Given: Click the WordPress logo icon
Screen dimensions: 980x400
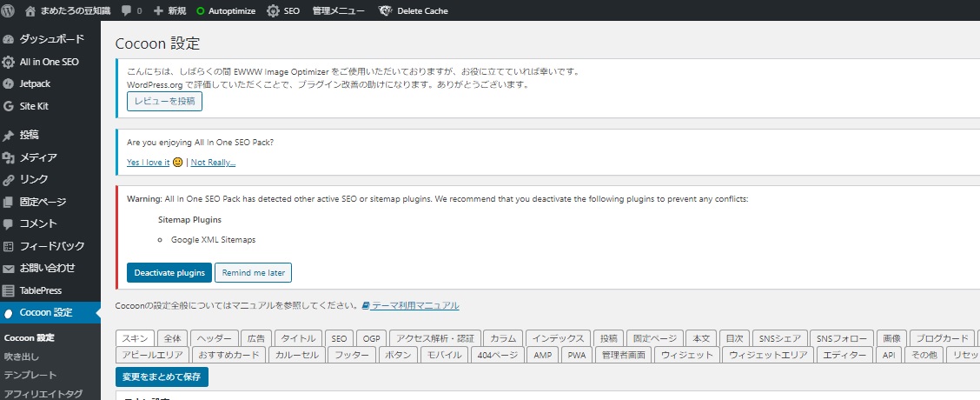Looking at the screenshot, I should coord(8,10).
